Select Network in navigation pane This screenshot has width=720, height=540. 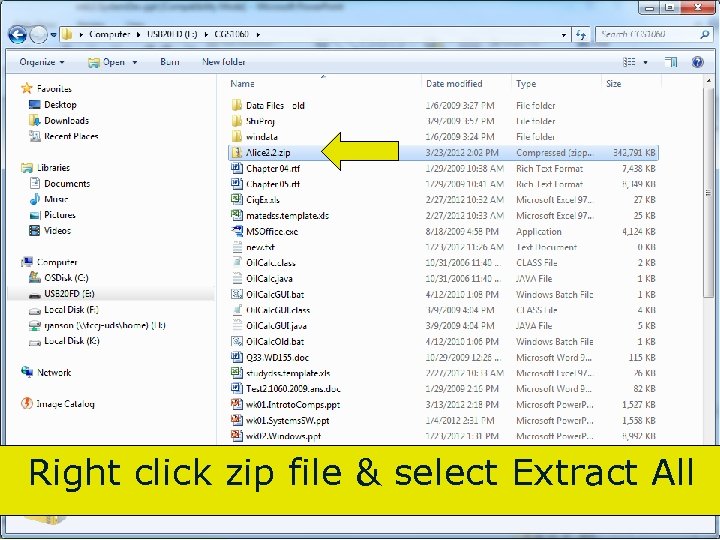click(x=54, y=372)
